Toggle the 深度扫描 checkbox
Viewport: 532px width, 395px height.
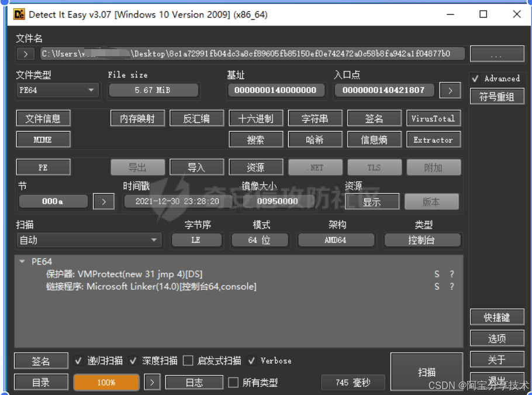tap(133, 360)
